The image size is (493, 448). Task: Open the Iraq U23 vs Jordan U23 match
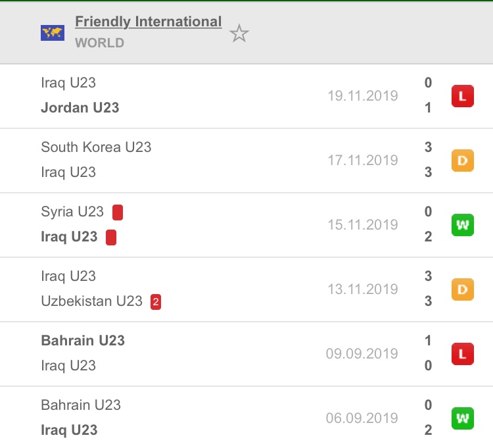point(246,96)
